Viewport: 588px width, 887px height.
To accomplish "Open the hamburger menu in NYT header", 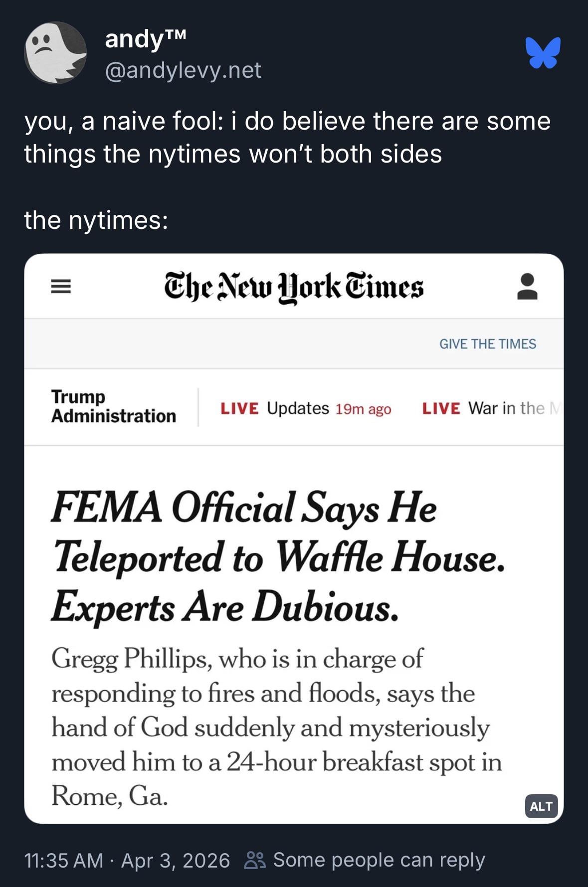I will [61, 286].
